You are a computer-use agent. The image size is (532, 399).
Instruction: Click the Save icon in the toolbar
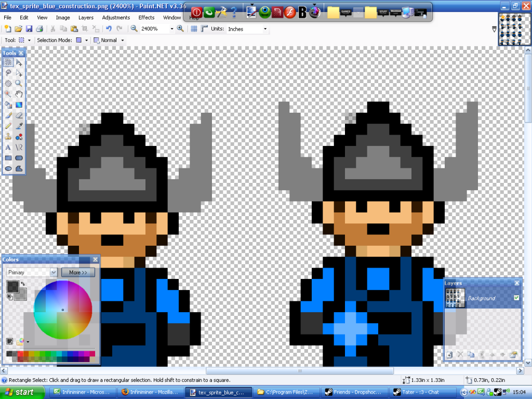29,29
